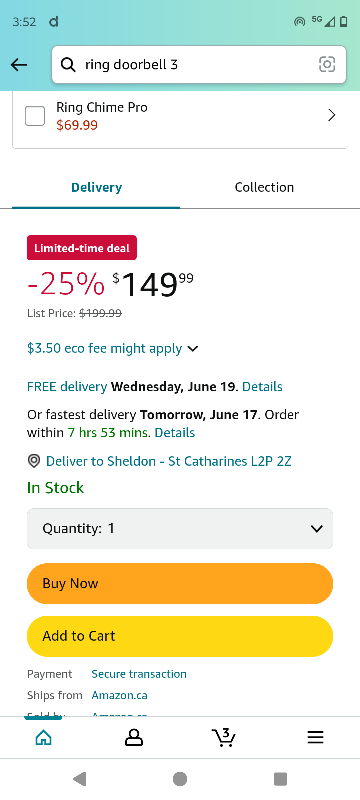Open the Secure transaction link

[x=139, y=674]
